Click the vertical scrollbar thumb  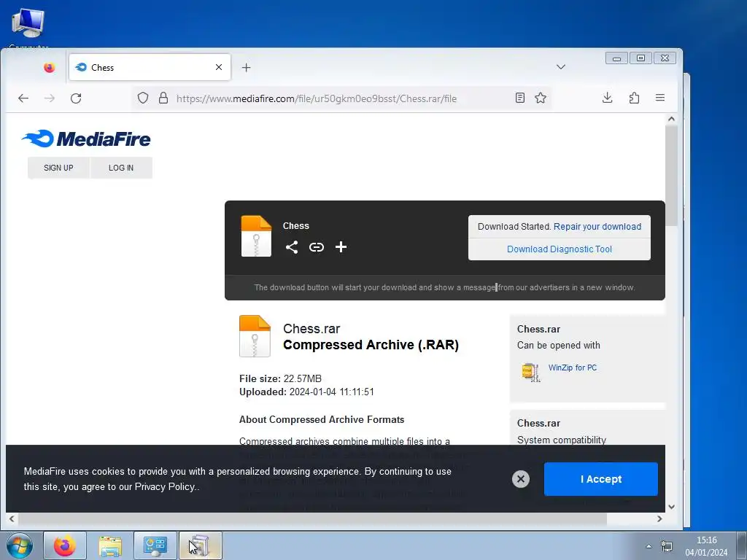click(671, 176)
